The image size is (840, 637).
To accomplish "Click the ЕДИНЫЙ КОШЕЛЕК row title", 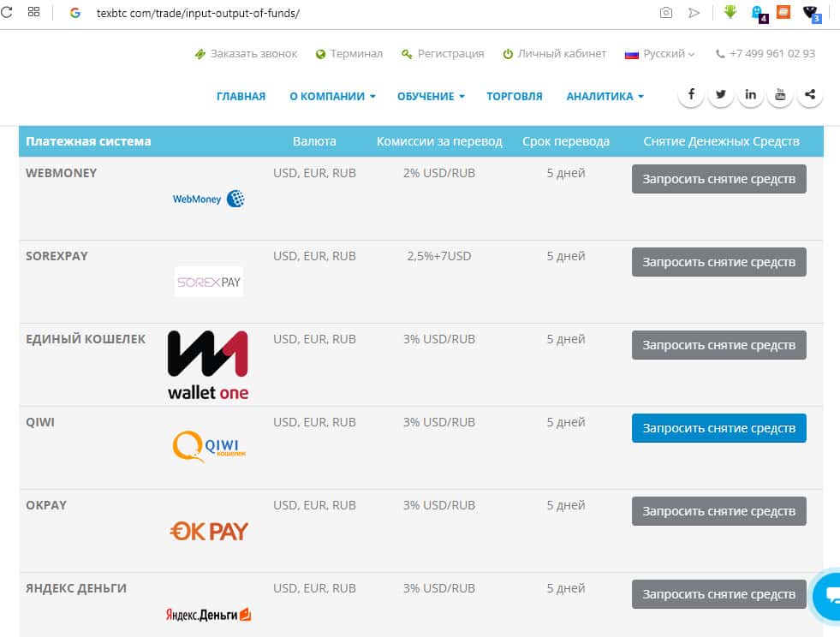I will click(86, 339).
